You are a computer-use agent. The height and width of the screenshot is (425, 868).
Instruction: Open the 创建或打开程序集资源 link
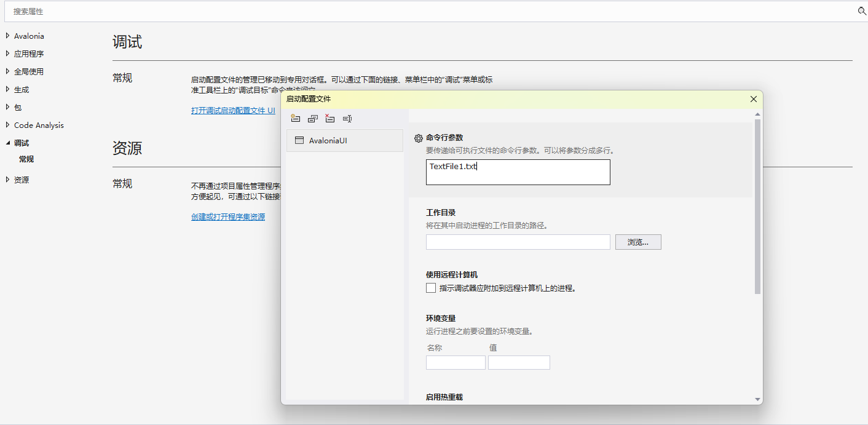click(x=228, y=216)
